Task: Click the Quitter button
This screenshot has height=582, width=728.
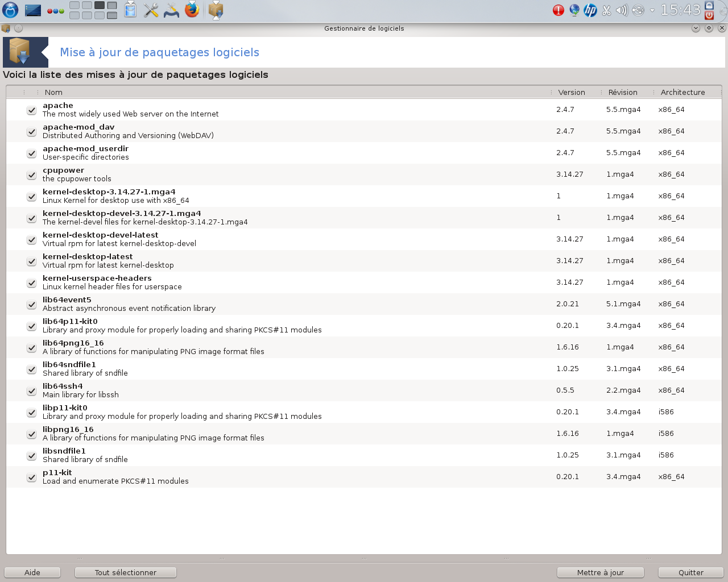Action: click(691, 572)
